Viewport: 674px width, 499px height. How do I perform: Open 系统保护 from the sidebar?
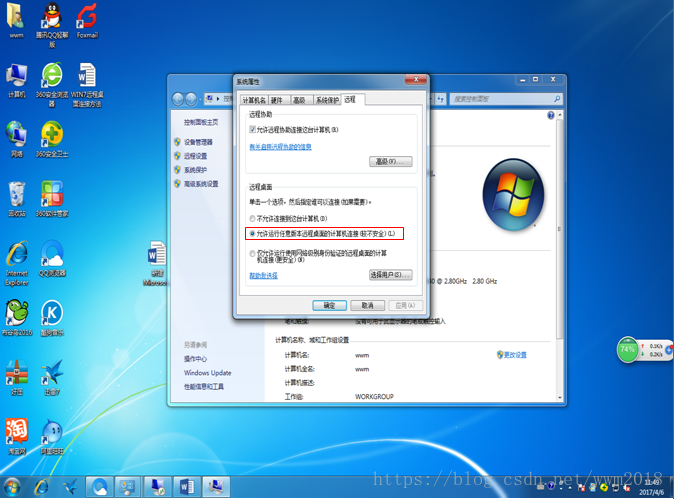click(195, 170)
